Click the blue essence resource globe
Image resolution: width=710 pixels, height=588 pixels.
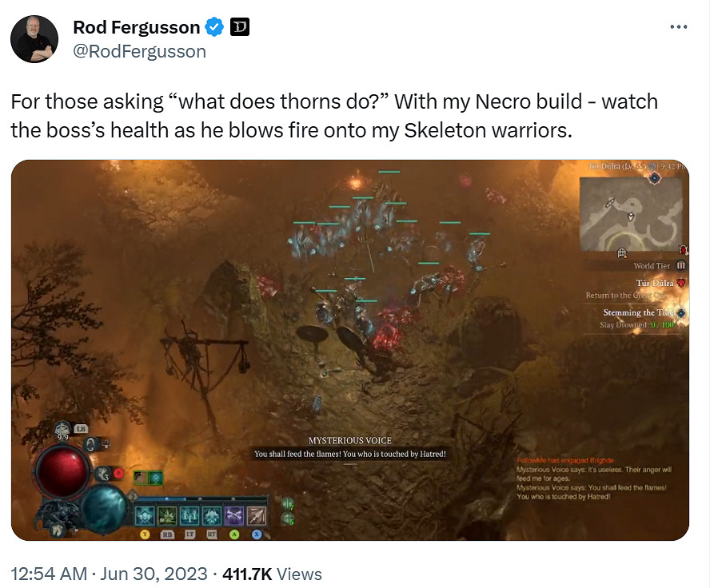click(104, 508)
